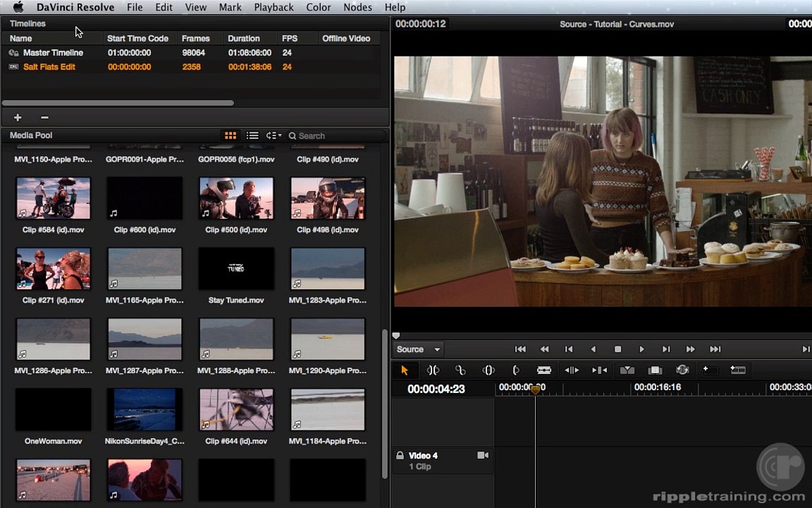
Task: Jump to first frame in the viewer transport
Action: click(x=520, y=349)
